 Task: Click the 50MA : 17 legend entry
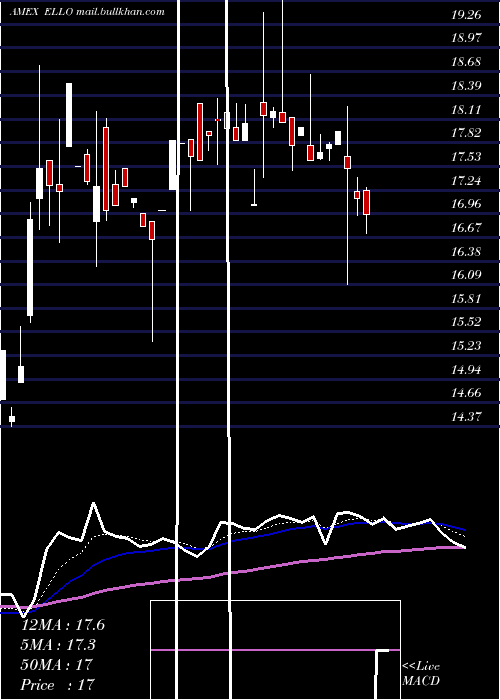pyautogui.click(x=56, y=665)
